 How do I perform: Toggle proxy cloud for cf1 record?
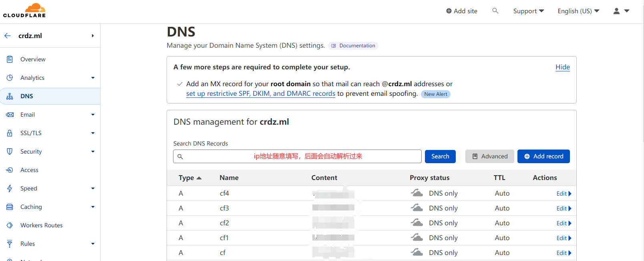pos(417,238)
